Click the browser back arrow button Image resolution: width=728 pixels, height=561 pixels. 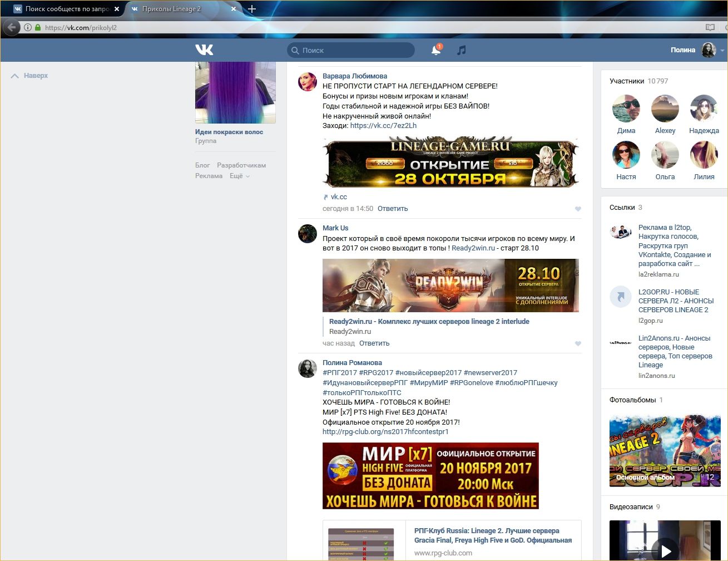tap(11, 27)
